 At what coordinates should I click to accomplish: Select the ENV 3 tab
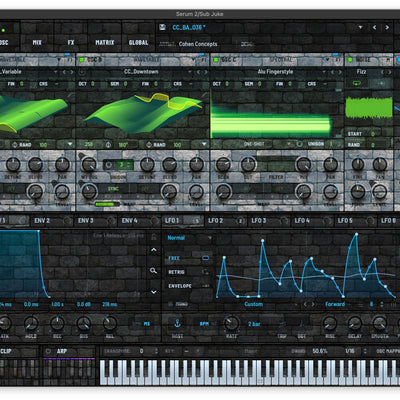86,221
